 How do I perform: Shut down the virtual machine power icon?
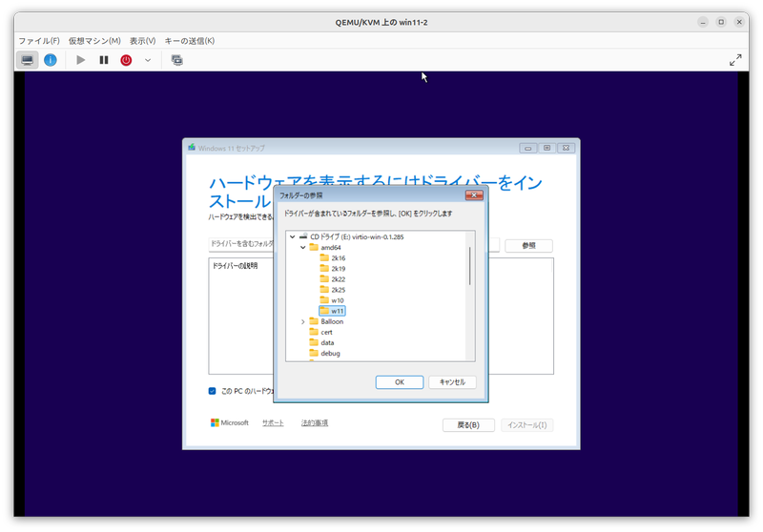point(126,60)
